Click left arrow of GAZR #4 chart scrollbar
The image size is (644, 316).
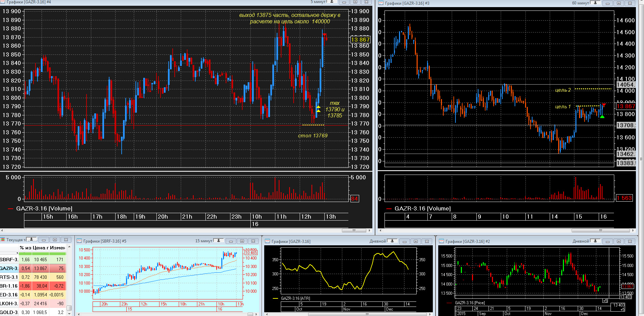pyautogui.click(x=2, y=230)
